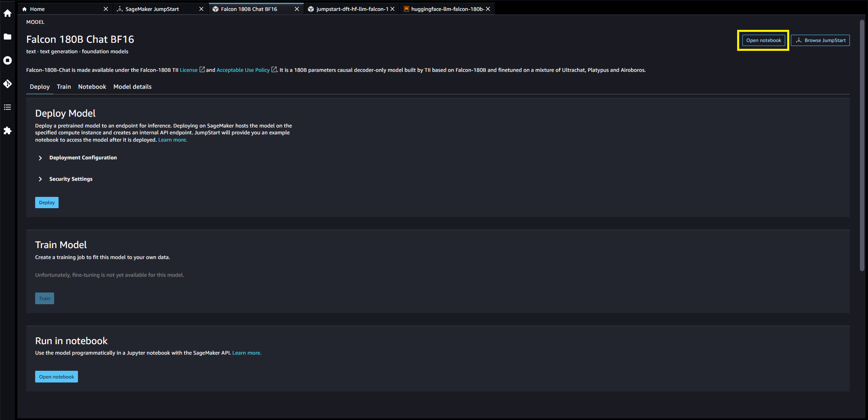Image resolution: width=868 pixels, height=420 pixels.
Task: Click the 'Train Model' heading
Action: (x=61, y=245)
